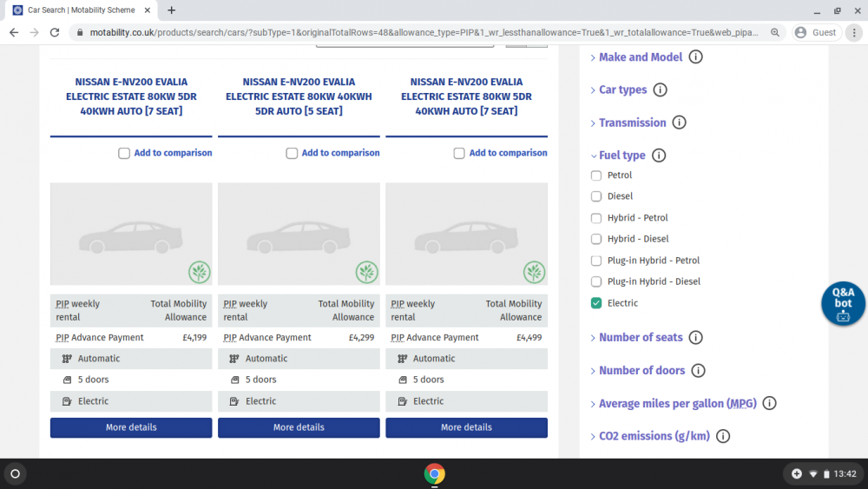Viewport: 868px width, 489px height.
Task: Tick Add to comparison for third Evalia card
Action: point(459,154)
